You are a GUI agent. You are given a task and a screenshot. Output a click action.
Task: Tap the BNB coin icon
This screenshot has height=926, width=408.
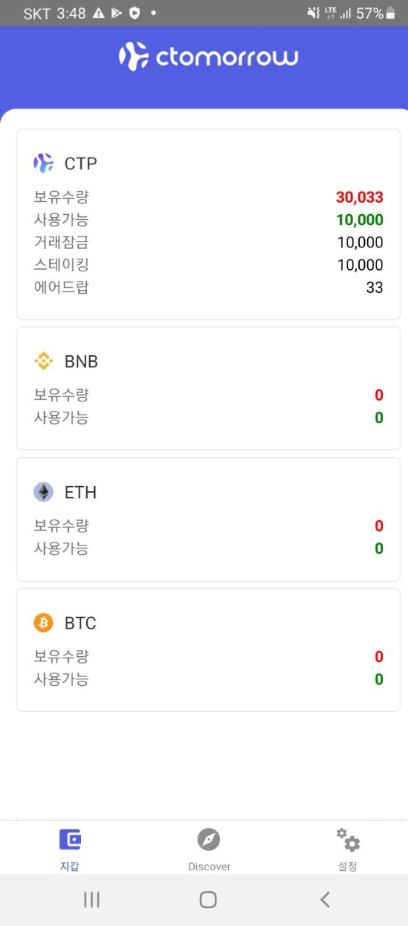(43, 361)
